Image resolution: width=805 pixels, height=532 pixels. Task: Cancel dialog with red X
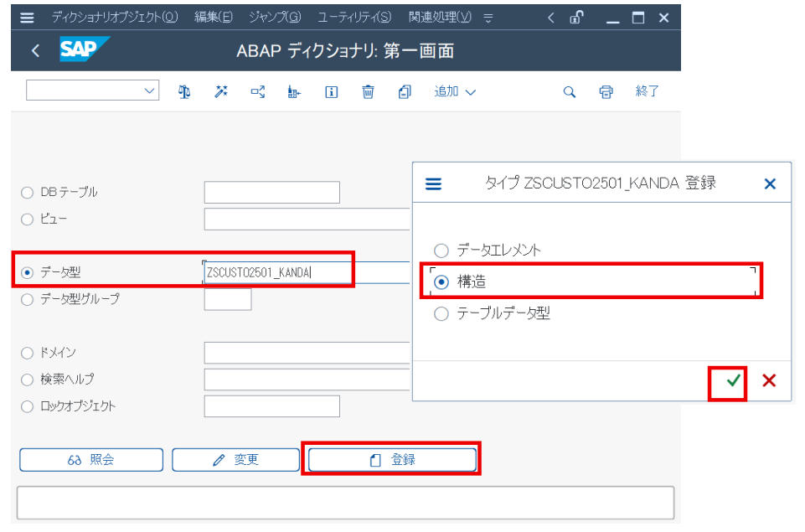[768, 380]
